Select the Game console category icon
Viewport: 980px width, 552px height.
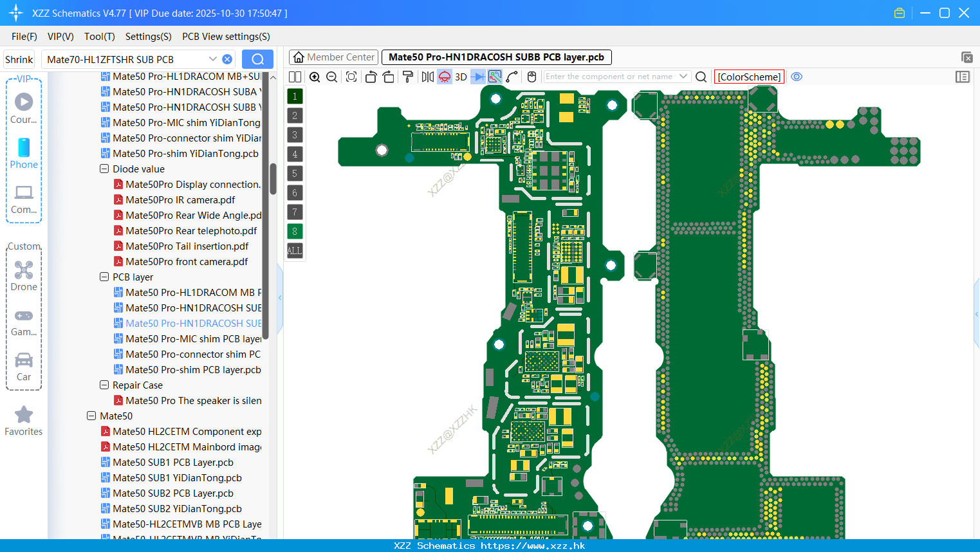[x=24, y=322]
